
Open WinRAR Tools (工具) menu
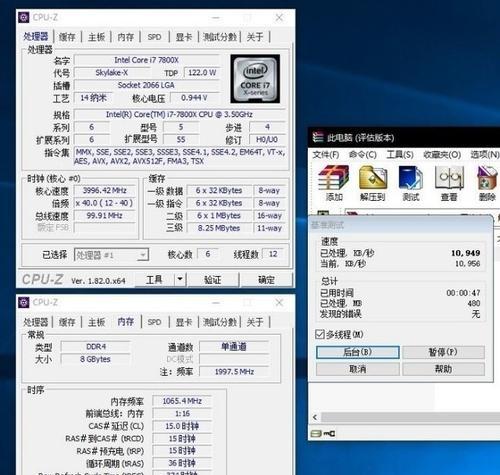pyautogui.click(x=400, y=155)
